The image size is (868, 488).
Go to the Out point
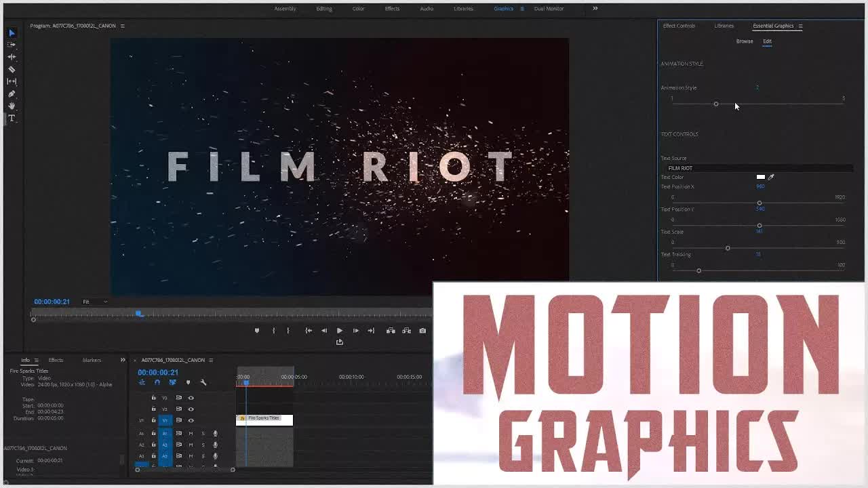(371, 331)
